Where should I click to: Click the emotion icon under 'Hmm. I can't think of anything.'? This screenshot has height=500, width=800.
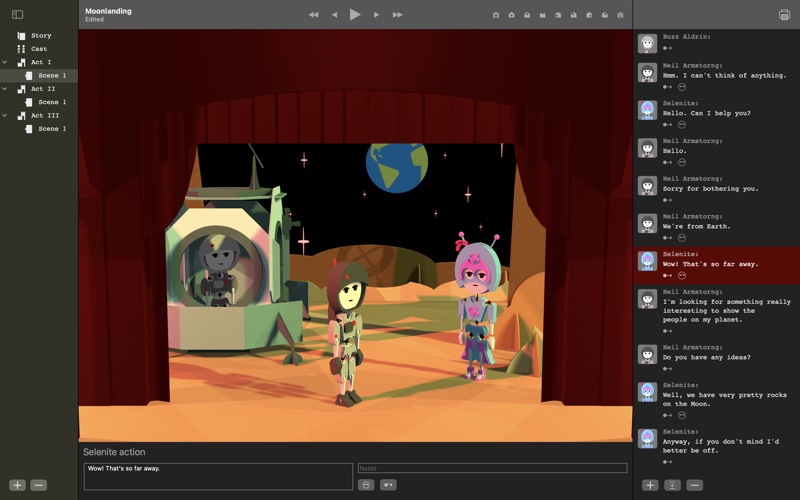[682, 87]
